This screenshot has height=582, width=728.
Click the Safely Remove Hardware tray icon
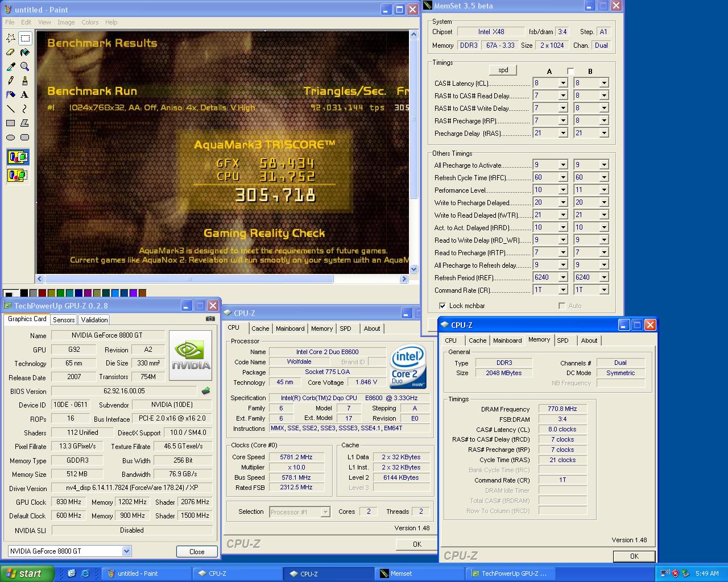(685, 573)
